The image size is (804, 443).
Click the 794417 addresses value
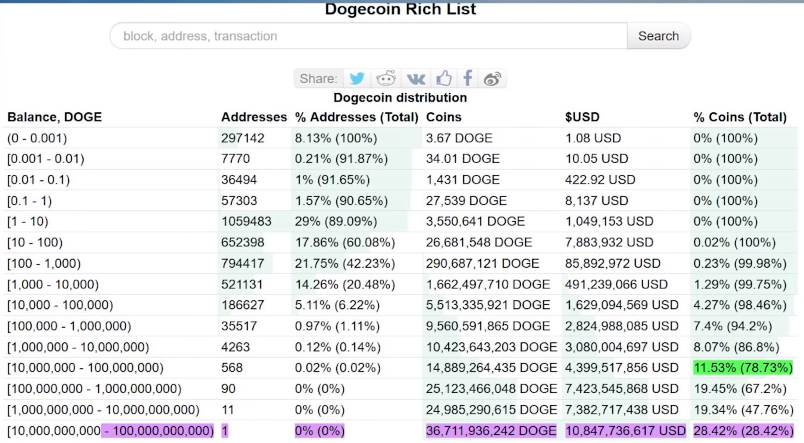tap(243, 264)
